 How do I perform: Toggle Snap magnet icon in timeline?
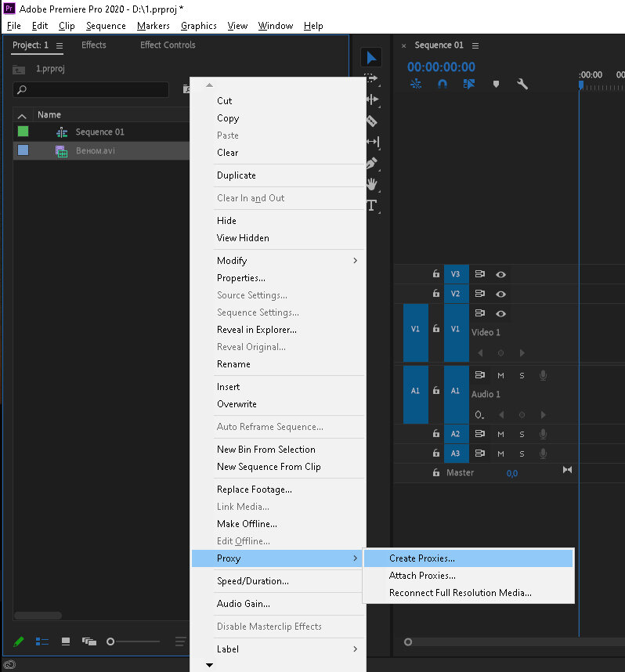click(x=443, y=84)
